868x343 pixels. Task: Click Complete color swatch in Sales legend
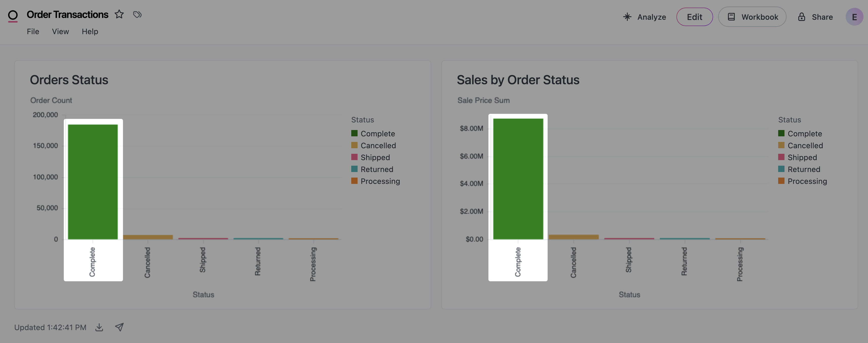click(x=781, y=133)
